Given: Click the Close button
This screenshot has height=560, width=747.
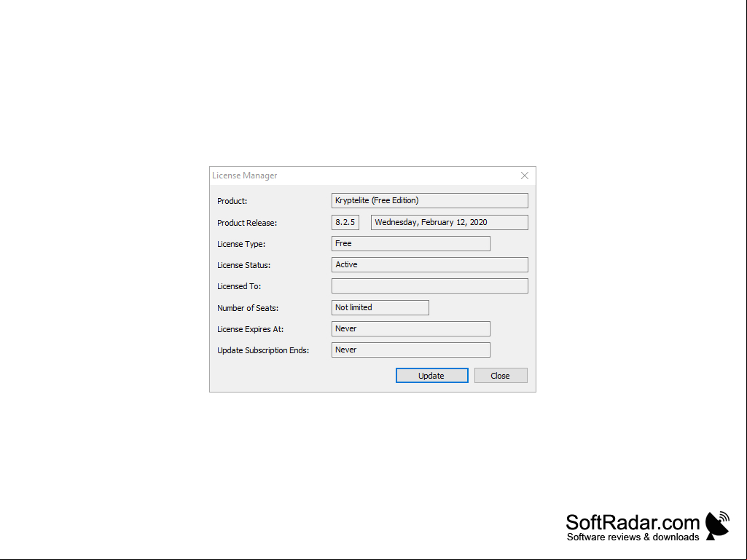Looking at the screenshot, I should pyautogui.click(x=501, y=375).
